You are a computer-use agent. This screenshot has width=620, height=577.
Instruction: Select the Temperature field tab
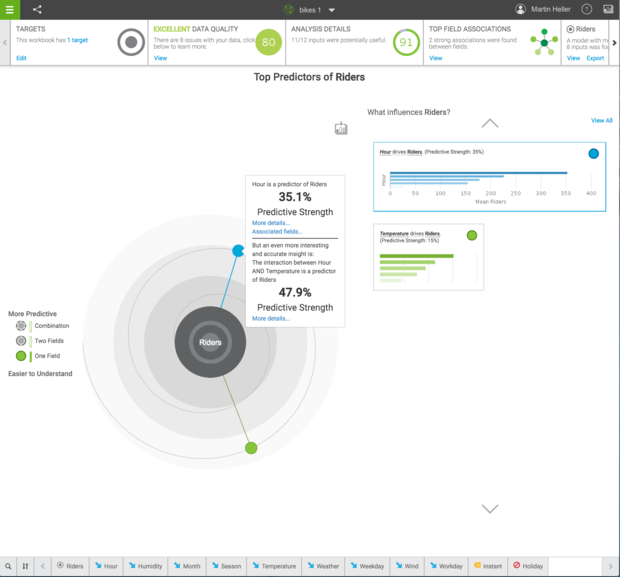click(274, 566)
